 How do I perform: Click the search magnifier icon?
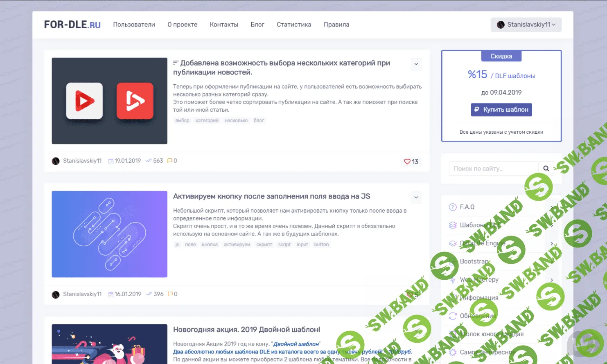546,168
